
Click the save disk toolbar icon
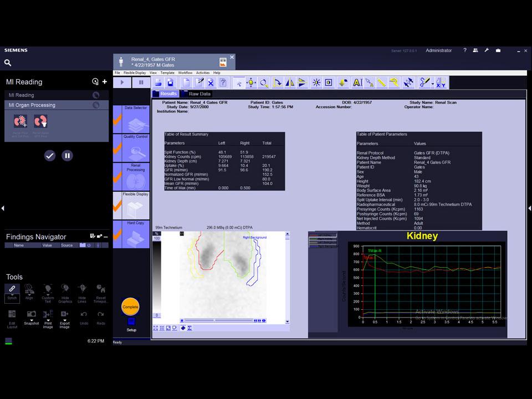point(171,83)
